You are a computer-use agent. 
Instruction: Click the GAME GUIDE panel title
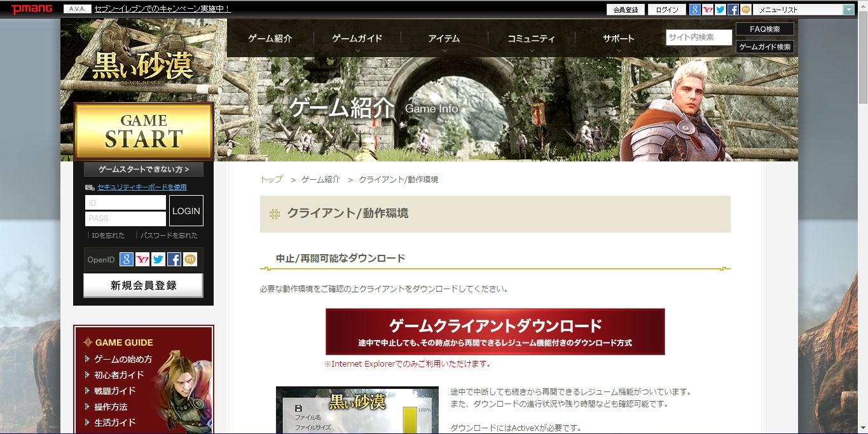[124, 342]
